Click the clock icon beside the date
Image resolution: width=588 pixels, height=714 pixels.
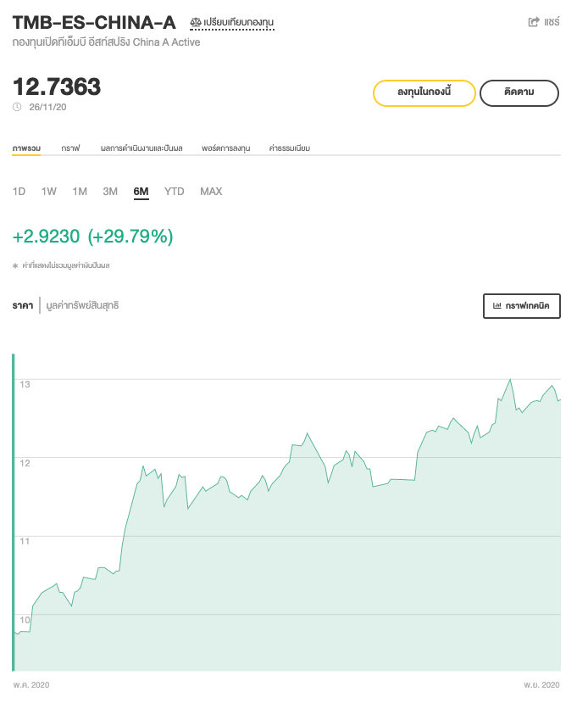pos(17,107)
